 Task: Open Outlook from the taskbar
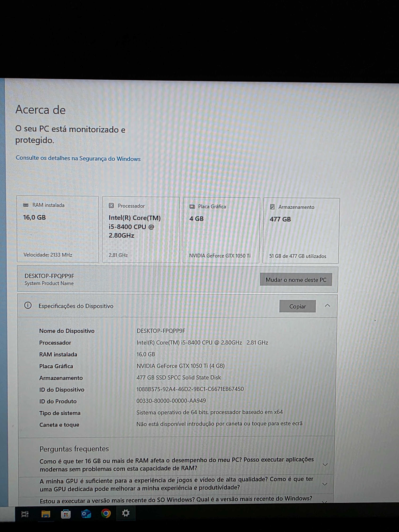click(86, 514)
